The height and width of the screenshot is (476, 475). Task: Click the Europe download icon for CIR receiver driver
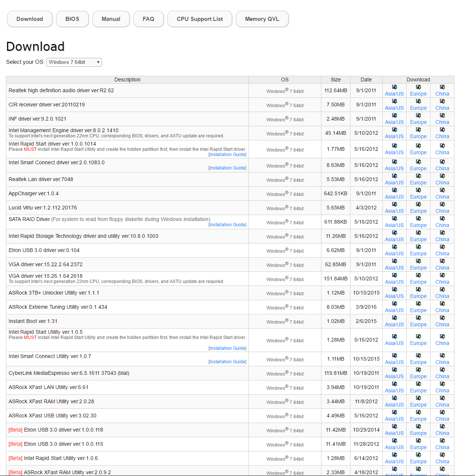point(418,101)
